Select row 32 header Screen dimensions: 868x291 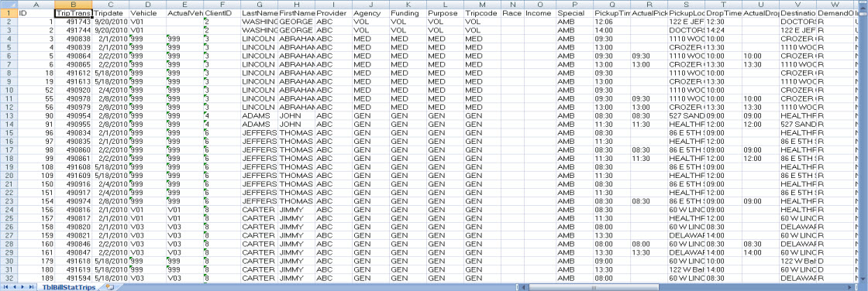click(x=9, y=279)
